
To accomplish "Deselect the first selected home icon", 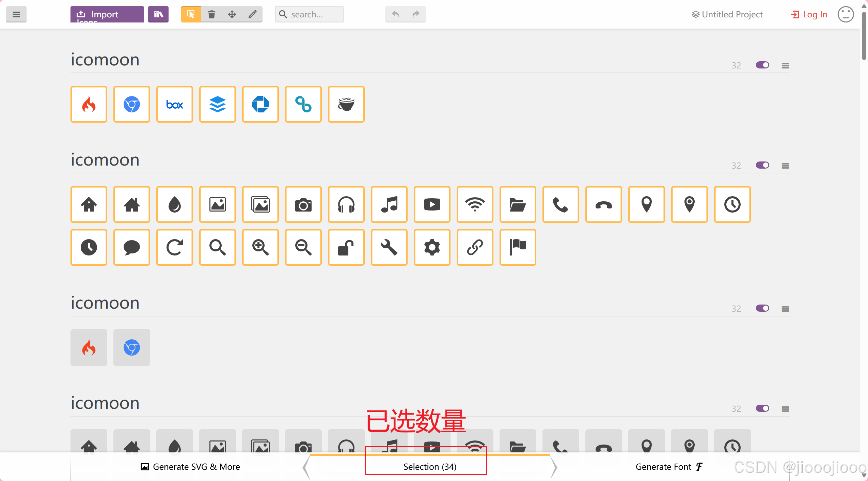I will click(x=89, y=204).
